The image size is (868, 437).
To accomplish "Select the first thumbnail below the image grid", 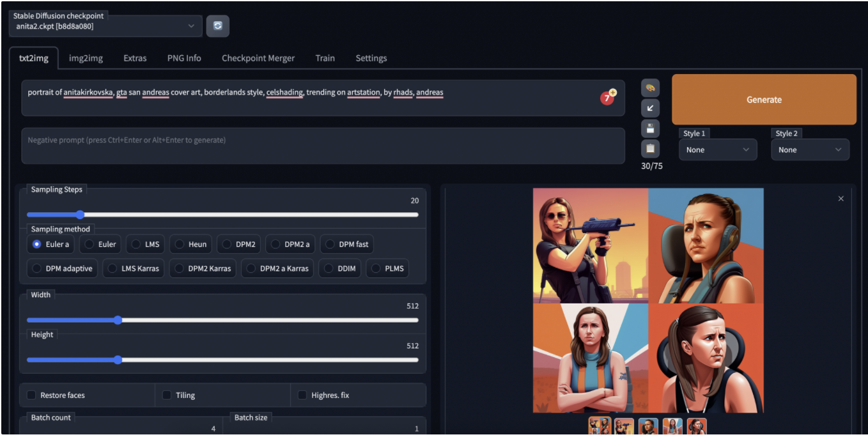I will click(600, 426).
